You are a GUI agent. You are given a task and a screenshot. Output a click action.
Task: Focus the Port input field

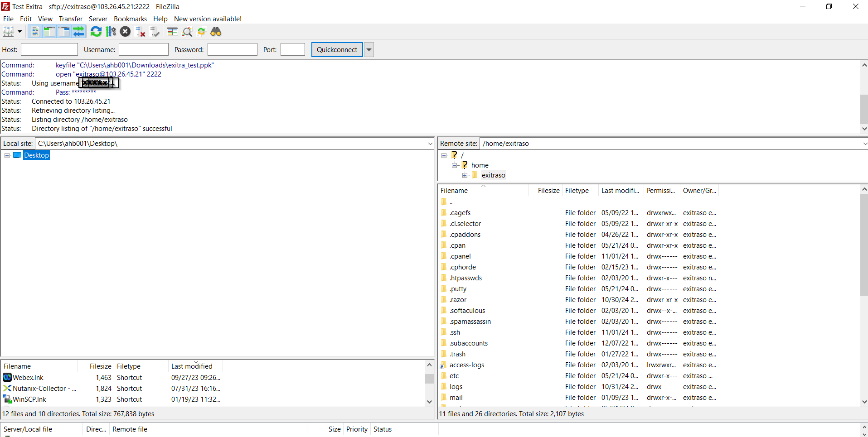coord(293,50)
